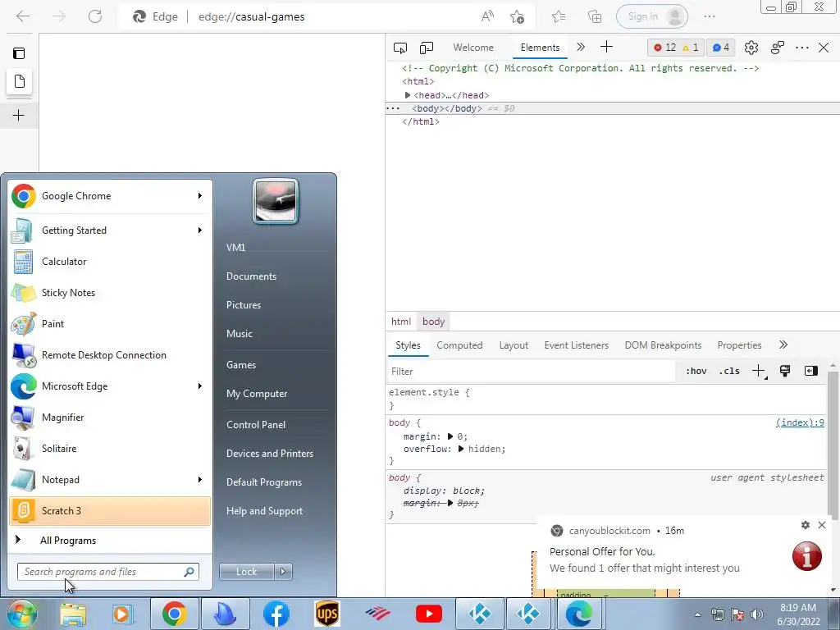Open Paint from Start menu
The image size is (840, 630).
pos(110,323)
